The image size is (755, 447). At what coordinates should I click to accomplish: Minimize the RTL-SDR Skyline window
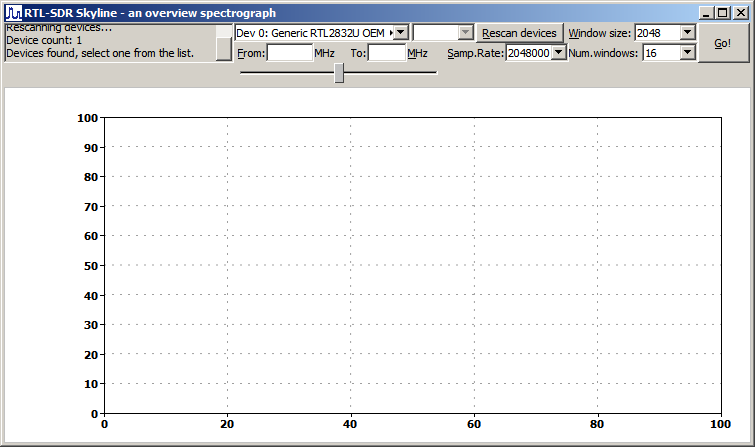point(707,13)
